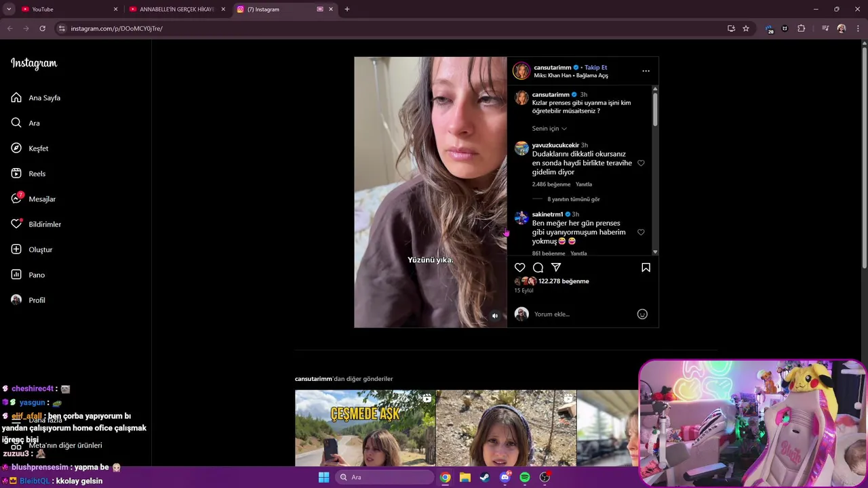Open the tab search dropdown arrow
The height and width of the screenshot is (488, 868).
pos(9,9)
